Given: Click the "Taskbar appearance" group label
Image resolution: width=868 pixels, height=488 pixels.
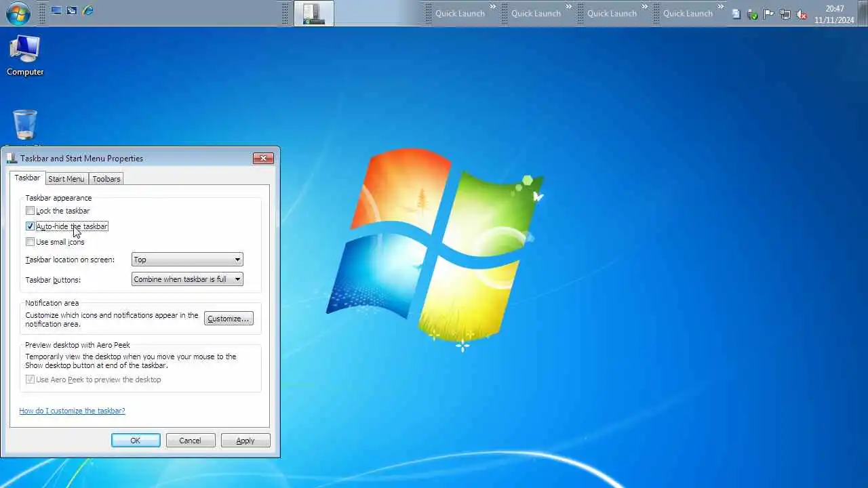Looking at the screenshot, I should pyautogui.click(x=58, y=198).
